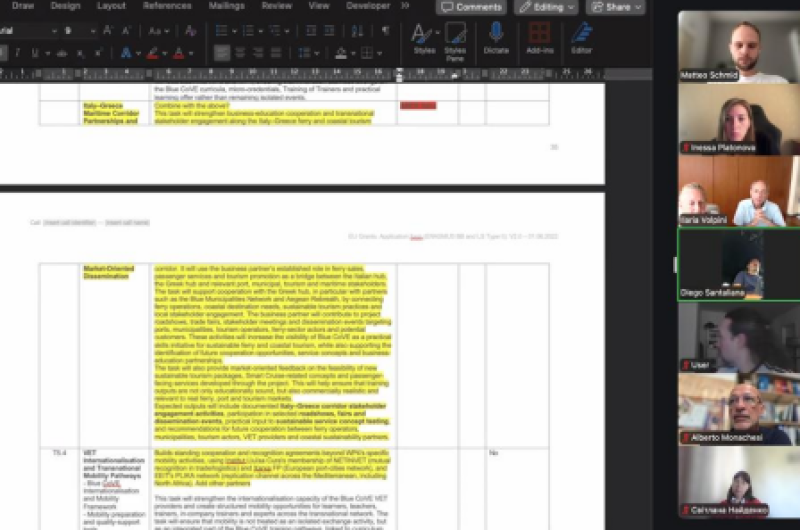Toggle subscript formatting
The height and width of the screenshot is (530, 800).
point(80,53)
